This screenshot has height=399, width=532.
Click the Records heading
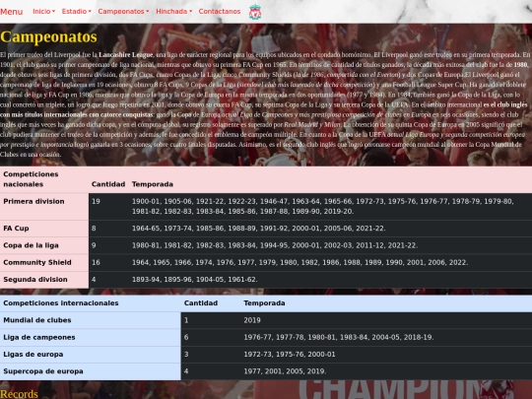click(x=19, y=394)
